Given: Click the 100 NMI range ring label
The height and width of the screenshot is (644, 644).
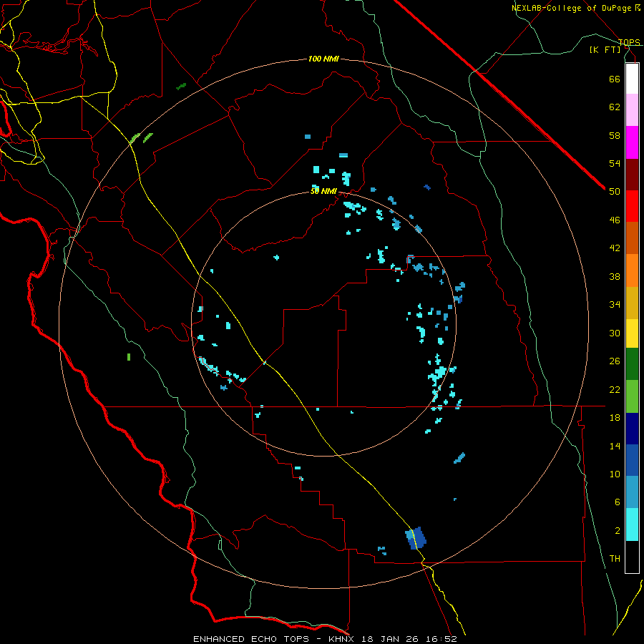Looking at the screenshot, I should point(323,59).
